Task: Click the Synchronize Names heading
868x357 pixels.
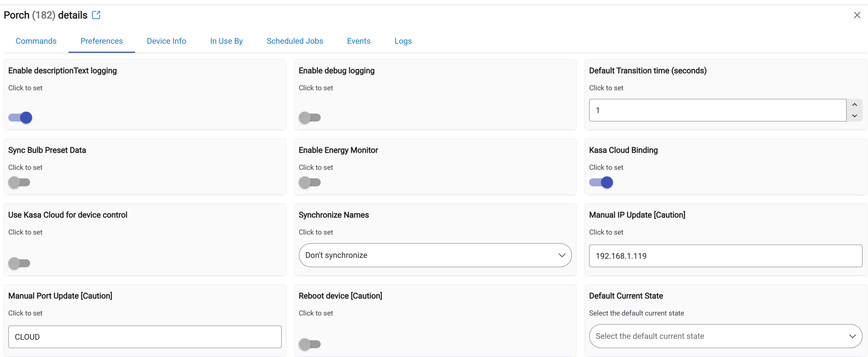Action: pos(333,215)
